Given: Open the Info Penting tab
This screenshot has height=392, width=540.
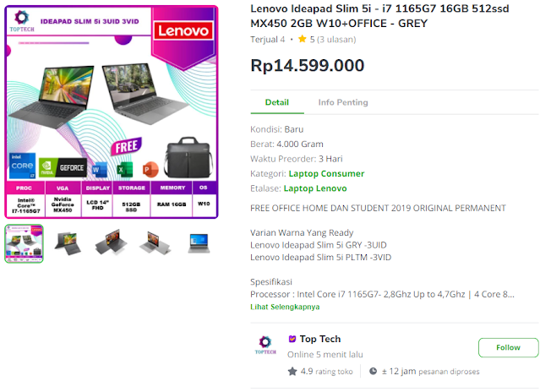Looking at the screenshot, I should [x=343, y=102].
